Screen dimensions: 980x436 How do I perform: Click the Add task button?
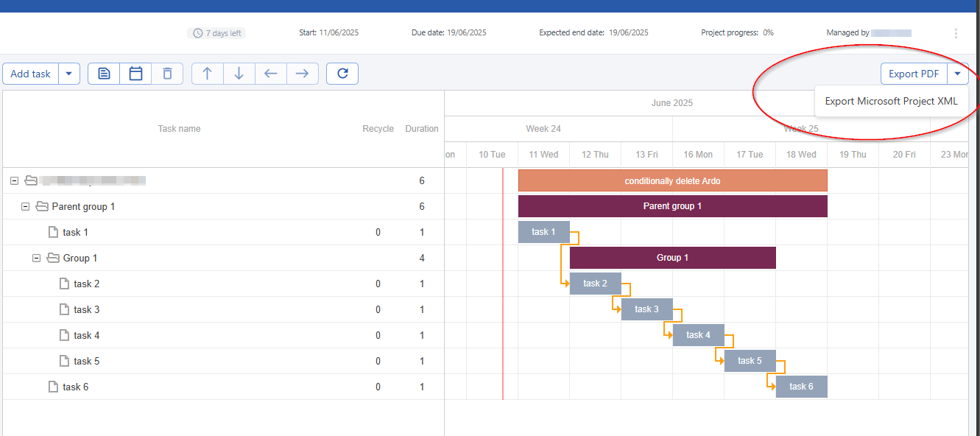click(31, 74)
